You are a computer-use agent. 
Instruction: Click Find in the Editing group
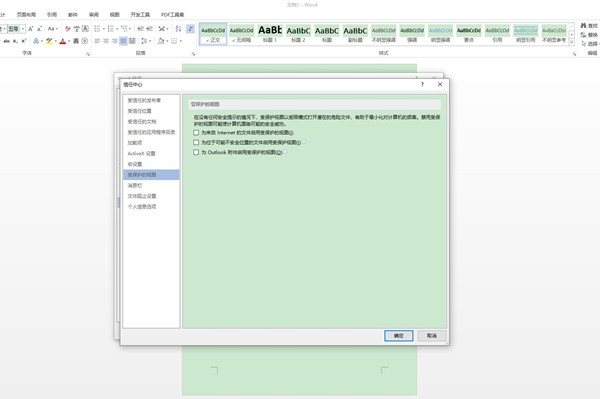pyautogui.click(x=589, y=26)
